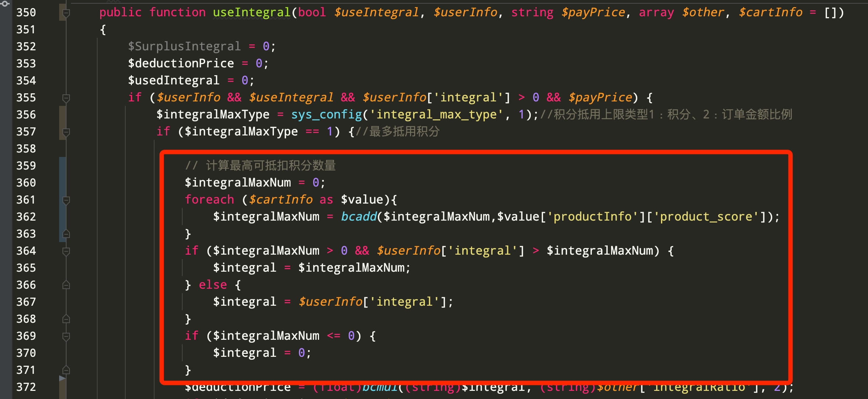Toggle fold marker on else line 366
This screenshot has width=868, height=399.
(x=66, y=285)
